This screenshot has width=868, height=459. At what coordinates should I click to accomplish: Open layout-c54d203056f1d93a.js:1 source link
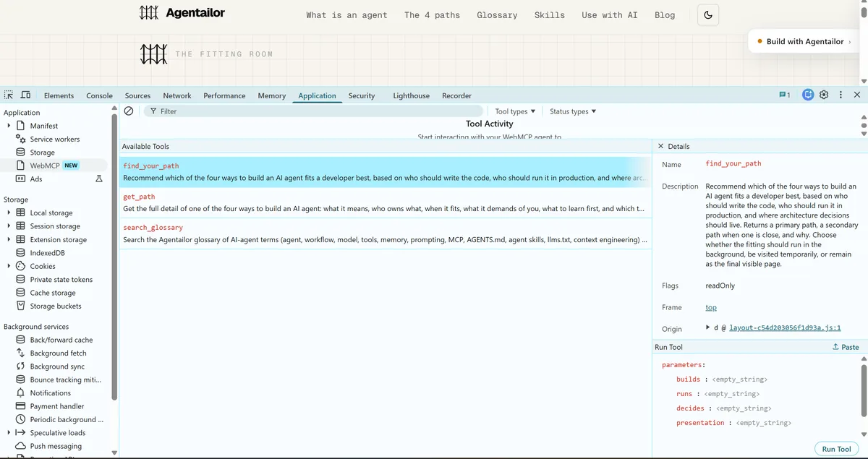coord(785,327)
